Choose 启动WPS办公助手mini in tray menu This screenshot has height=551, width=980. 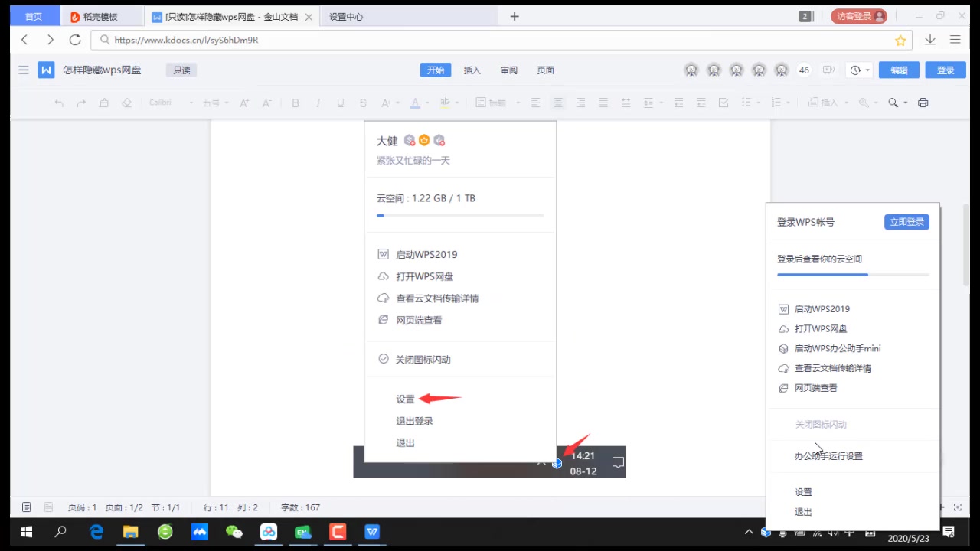point(838,348)
